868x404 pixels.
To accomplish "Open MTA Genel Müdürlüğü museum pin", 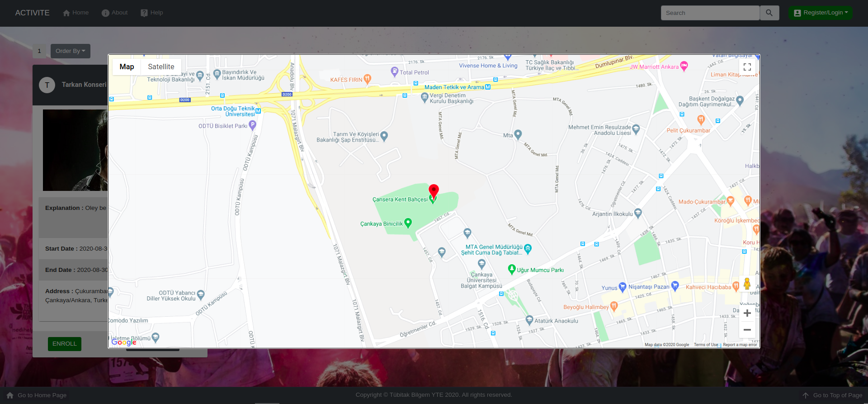I will [528, 248].
